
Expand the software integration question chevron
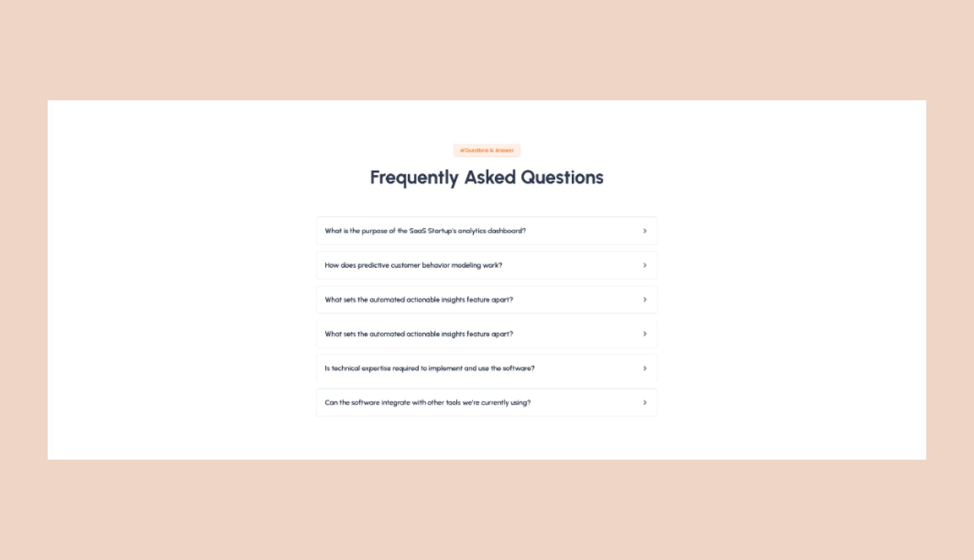[645, 403]
